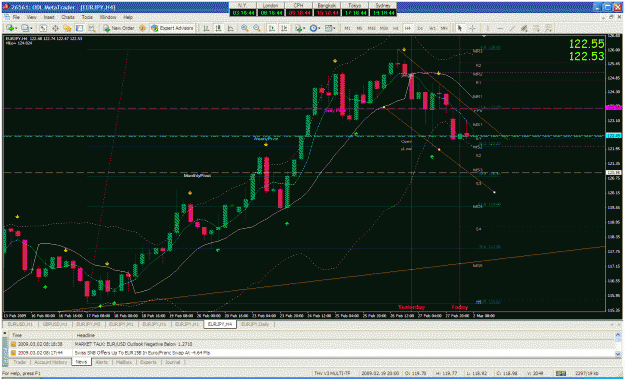The image size is (625, 379).
Task: Open the Profiles toolbar icon
Action: [25, 28]
